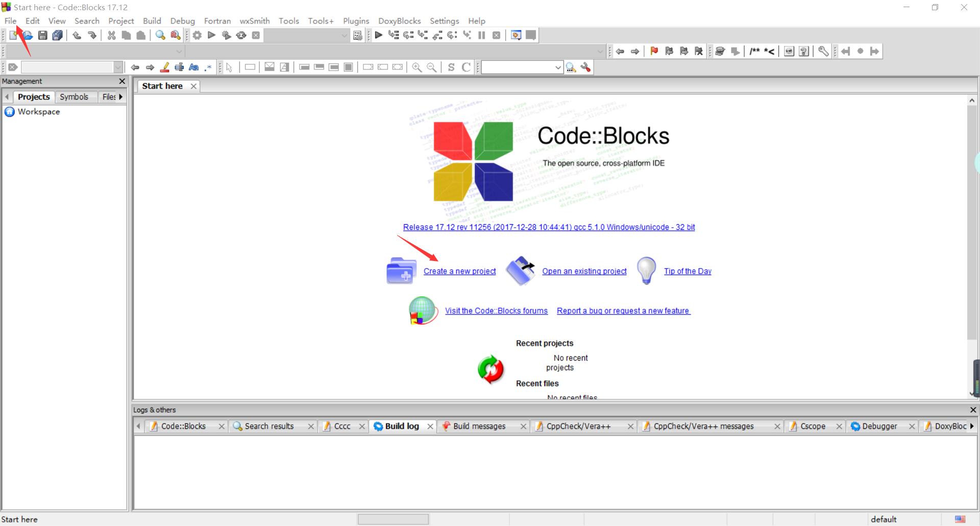
Task: Save all files with the multiple-disk icon
Action: [x=58, y=35]
